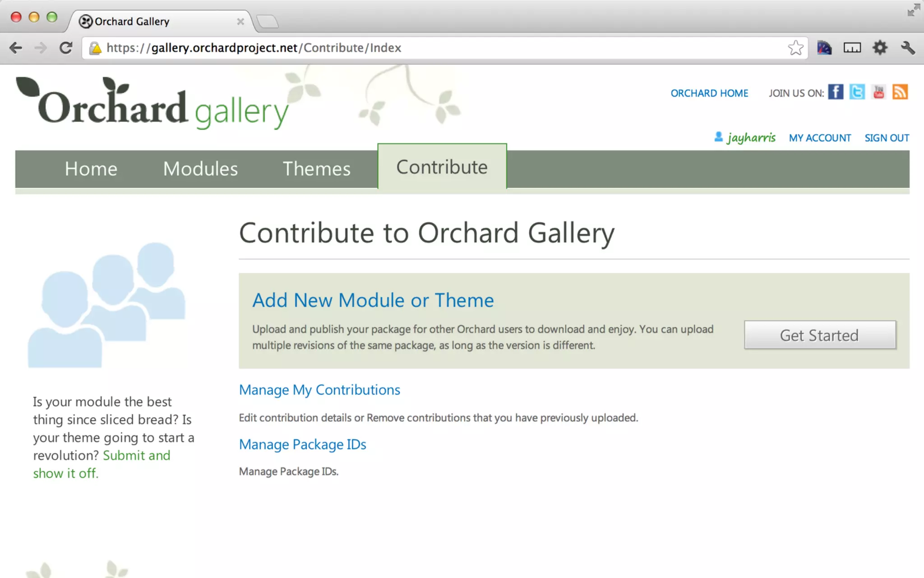Open the Twitter social icon

pyautogui.click(x=857, y=92)
